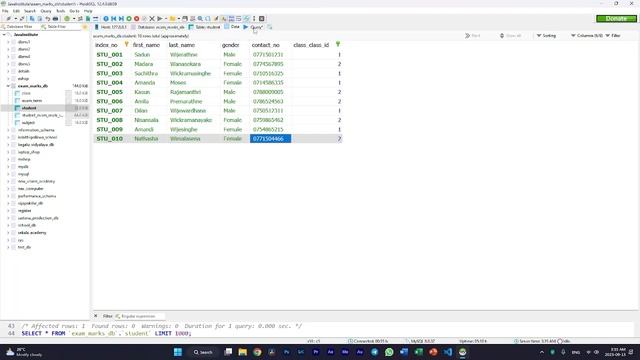Viewport: 640px width, 360px height.
Task: Click the index_no column header
Action: 106,45
